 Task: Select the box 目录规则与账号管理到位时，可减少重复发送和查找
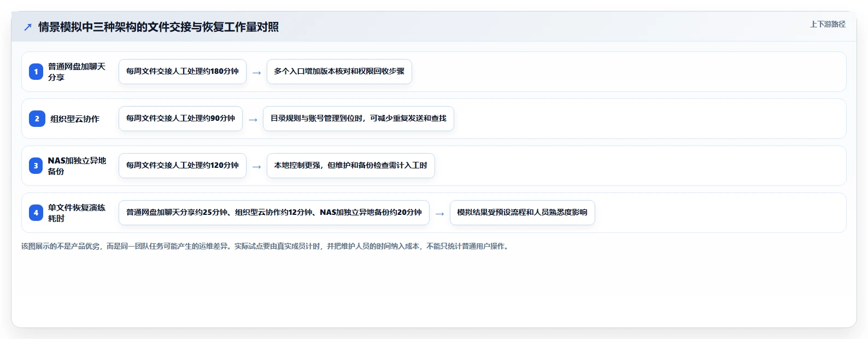(359, 119)
